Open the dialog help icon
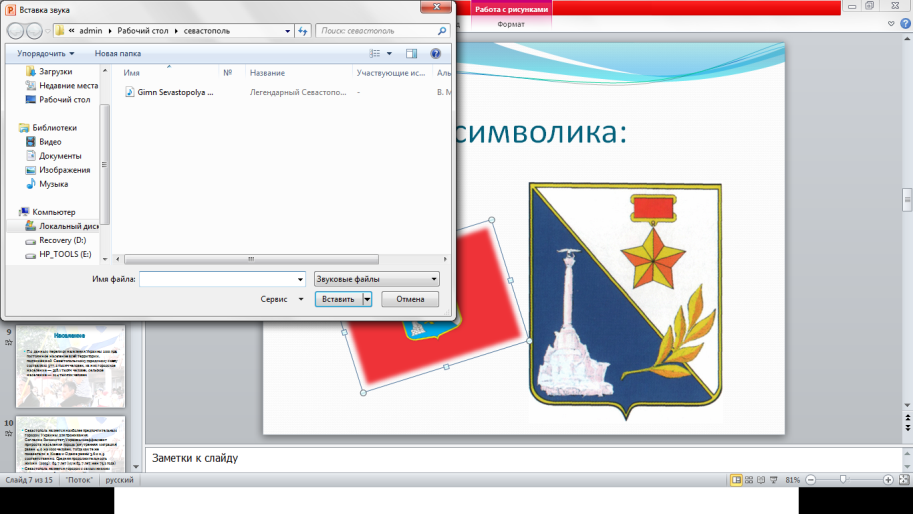 tap(435, 54)
